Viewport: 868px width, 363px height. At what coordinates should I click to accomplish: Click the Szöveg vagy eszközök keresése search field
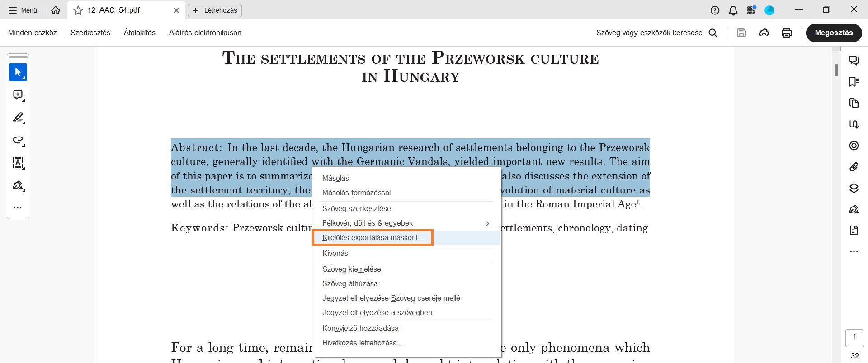coord(656,33)
